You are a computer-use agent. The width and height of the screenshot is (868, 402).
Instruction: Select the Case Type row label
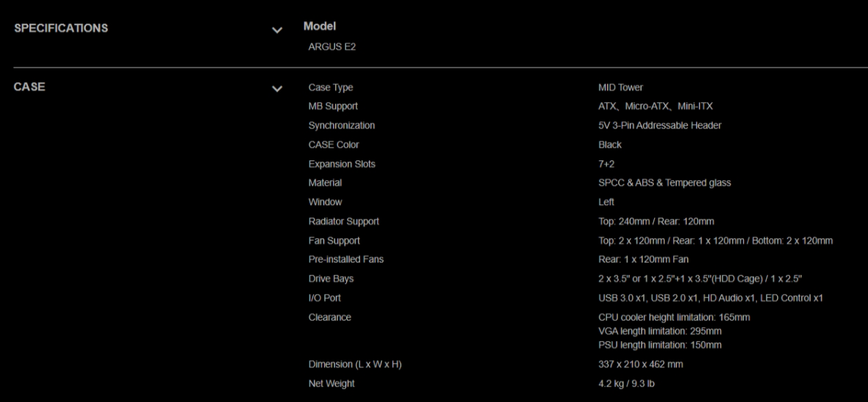(331, 88)
